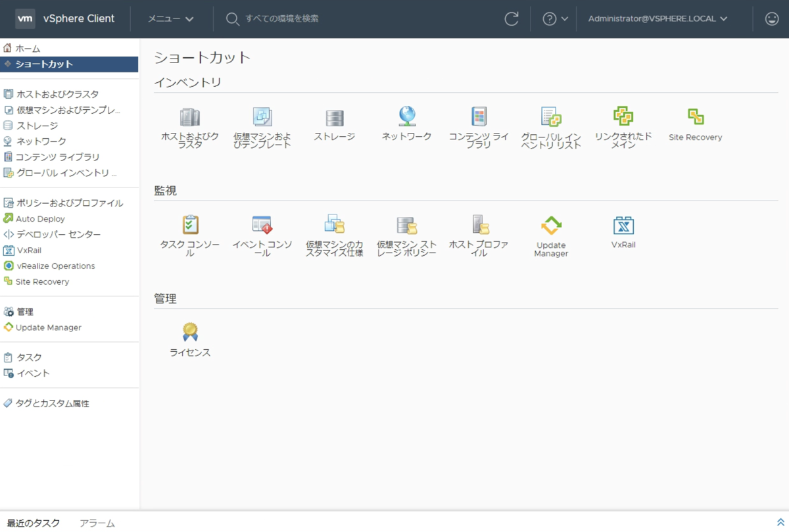Open イベント コンソール shortcut icon
Image resolution: width=789 pixels, height=532 pixels.
coord(262,225)
